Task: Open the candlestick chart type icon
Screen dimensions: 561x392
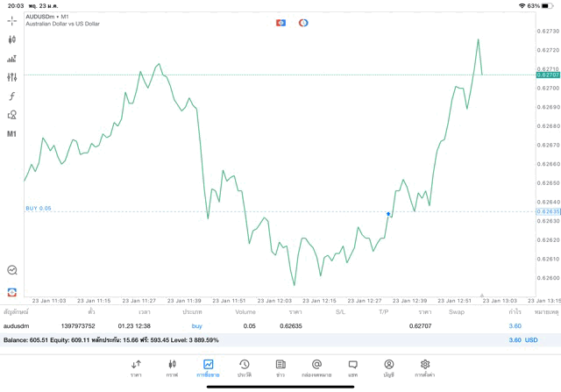Action: tap(11, 39)
